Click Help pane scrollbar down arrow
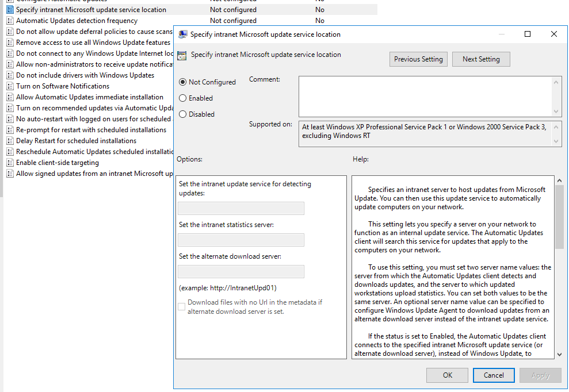Viewport: 569px width, 392px height. [x=559, y=354]
